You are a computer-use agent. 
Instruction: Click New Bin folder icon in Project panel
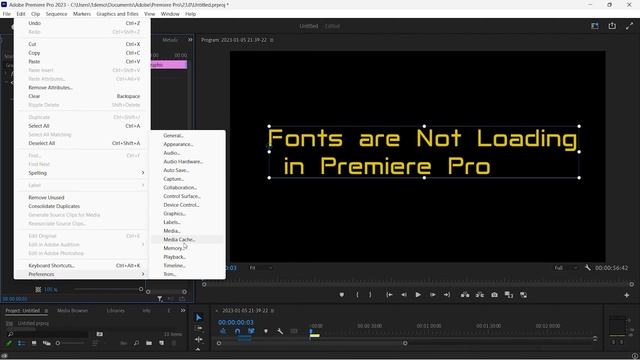click(149, 343)
